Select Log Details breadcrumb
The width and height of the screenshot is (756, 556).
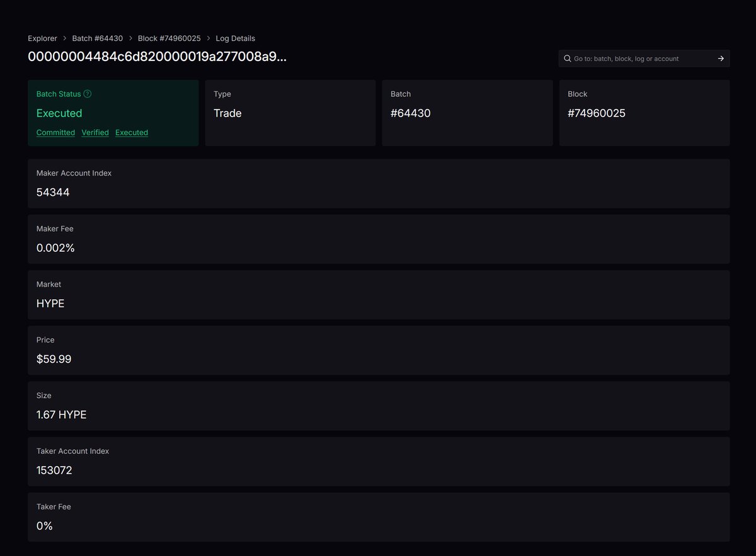pos(236,38)
